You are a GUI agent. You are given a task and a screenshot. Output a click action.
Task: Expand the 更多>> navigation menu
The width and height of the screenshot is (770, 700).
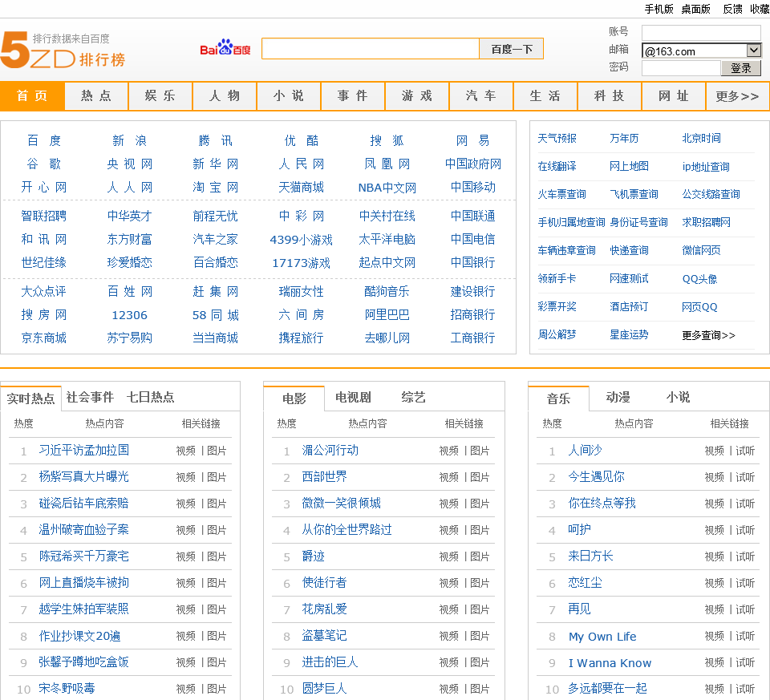pos(737,96)
